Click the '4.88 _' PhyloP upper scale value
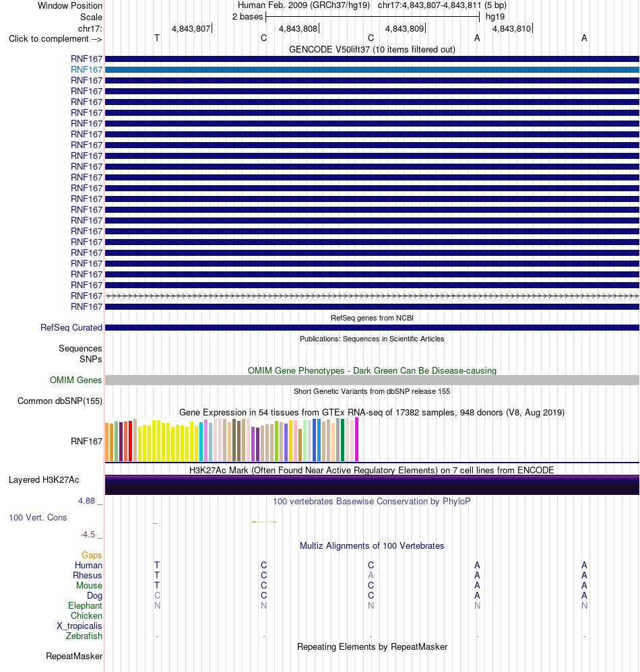640x672 pixels. coord(90,501)
